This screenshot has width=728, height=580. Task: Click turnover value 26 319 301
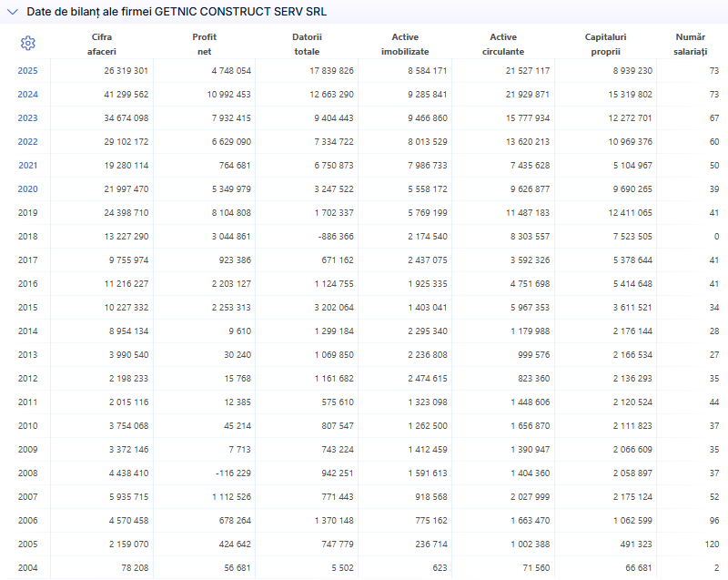[x=126, y=71]
